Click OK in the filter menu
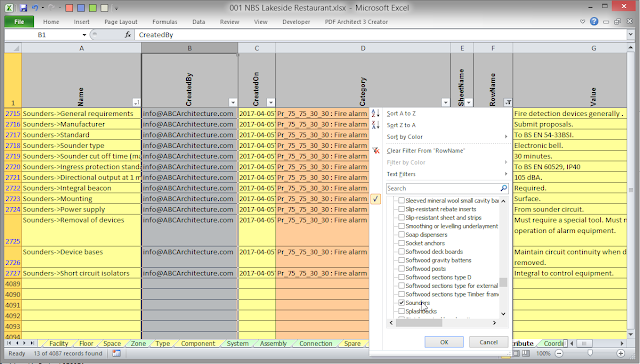640x364 pixels. coord(444,342)
